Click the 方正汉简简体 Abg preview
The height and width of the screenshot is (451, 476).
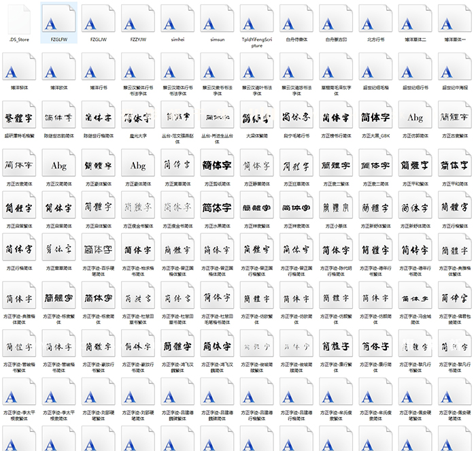point(58,163)
